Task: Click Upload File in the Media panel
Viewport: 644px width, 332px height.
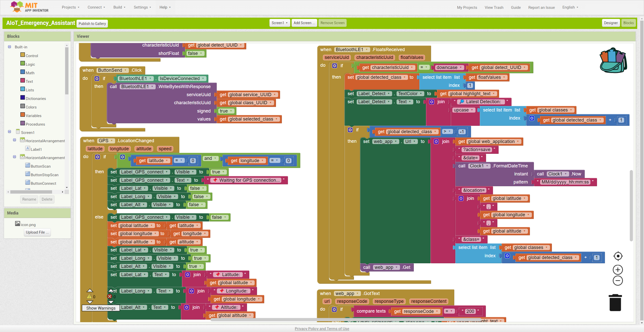Action: point(37,232)
